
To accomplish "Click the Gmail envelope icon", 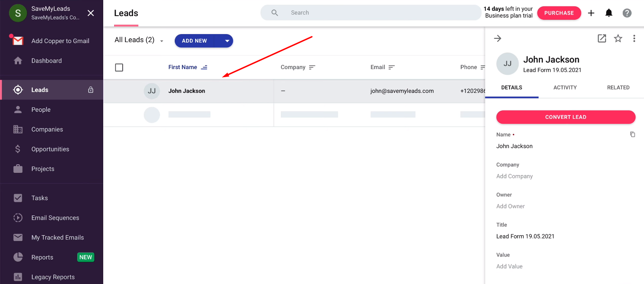I will [18, 41].
